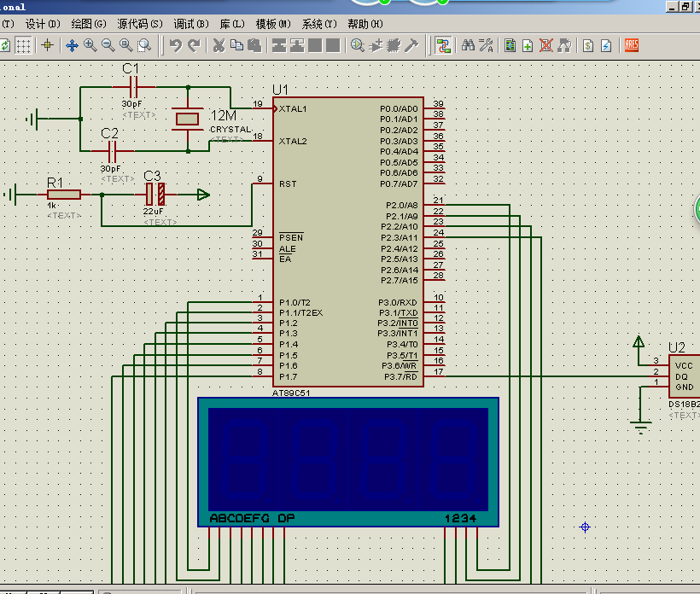The height and width of the screenshot is (594, 700).
Task: Open the 源代码(S) menu
Action: tap(140, 24)
